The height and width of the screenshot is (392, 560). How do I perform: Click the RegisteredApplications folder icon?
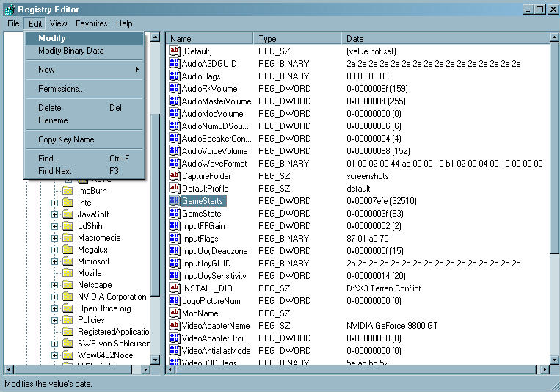[x=68, y=332]
